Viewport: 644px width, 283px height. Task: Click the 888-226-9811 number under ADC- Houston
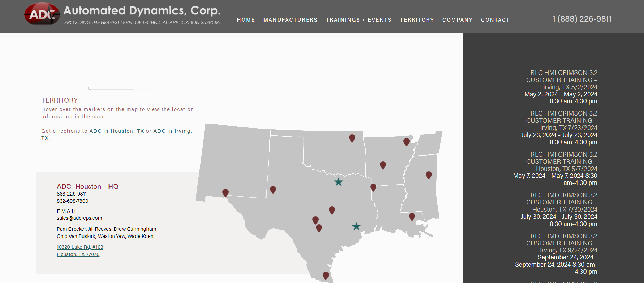[72, 194]
